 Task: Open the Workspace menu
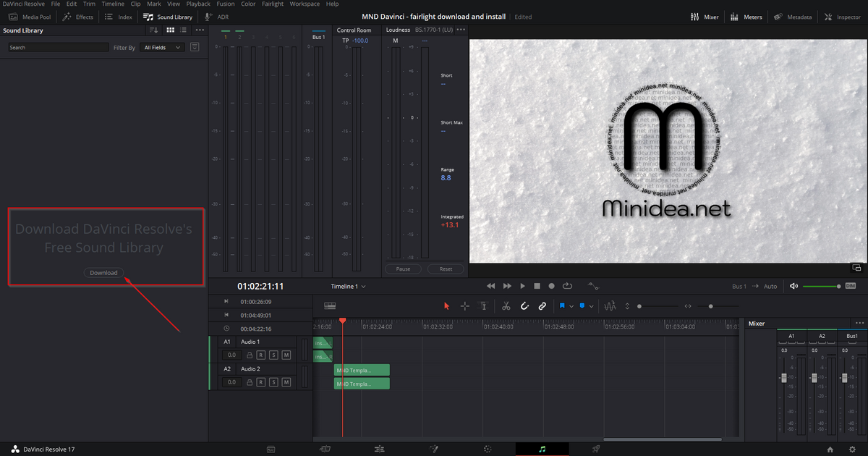point(305,4)
